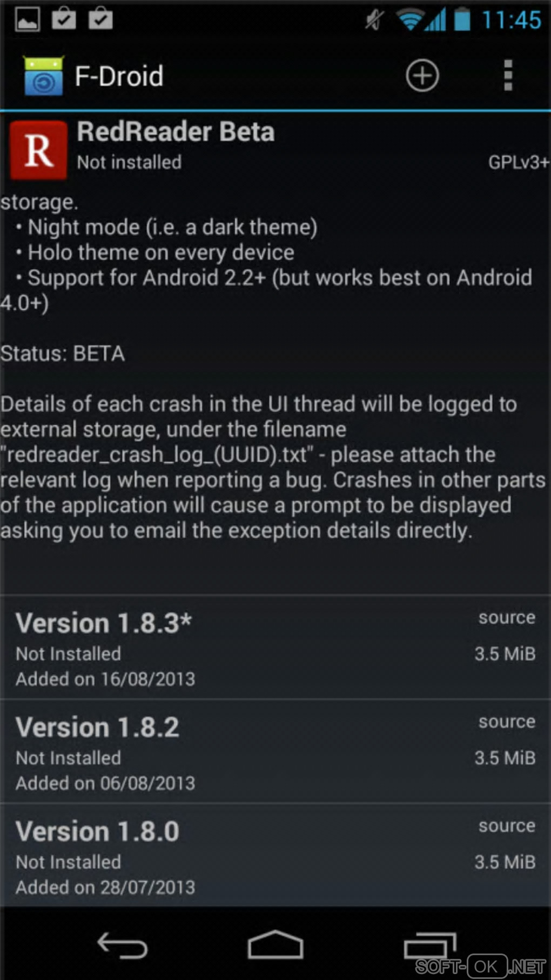Tap the GPLv3+ license label
551x980 pixels.
(x=519, y=162)
